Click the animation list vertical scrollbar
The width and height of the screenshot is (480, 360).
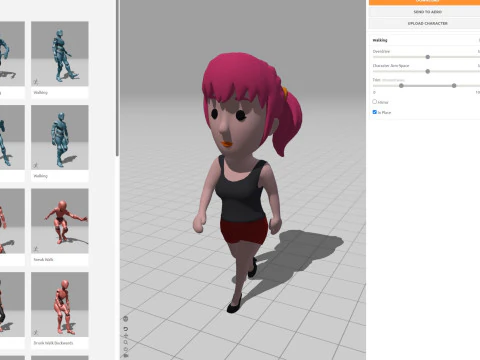117,78
